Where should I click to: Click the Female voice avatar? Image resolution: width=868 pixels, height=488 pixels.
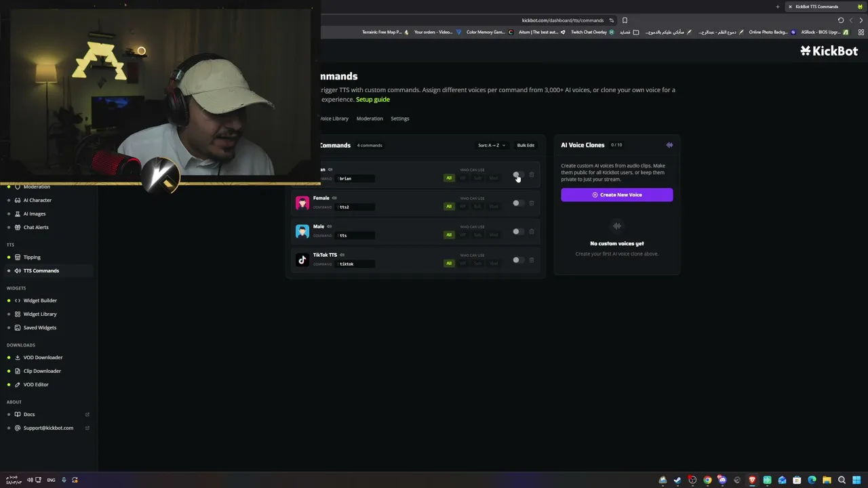(302, 203)
